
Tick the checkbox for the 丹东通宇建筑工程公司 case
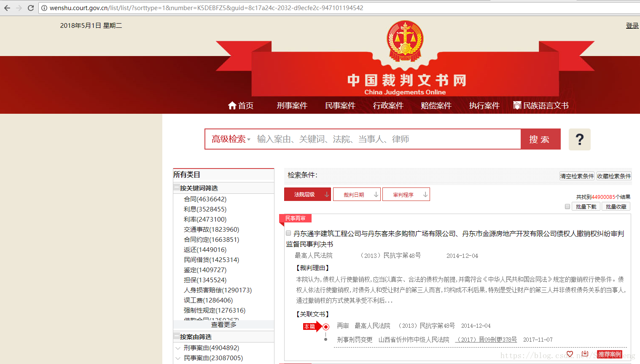(288, 233)
